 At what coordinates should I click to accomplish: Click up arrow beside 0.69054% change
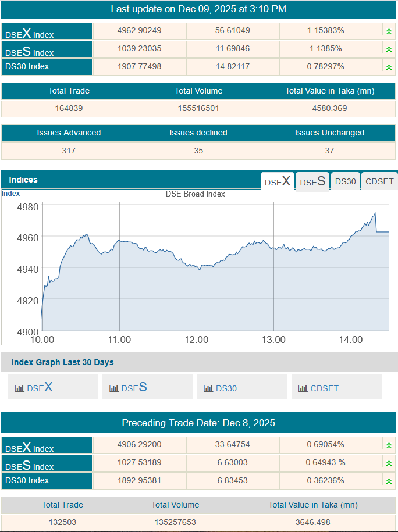click(x=389, y=445)
